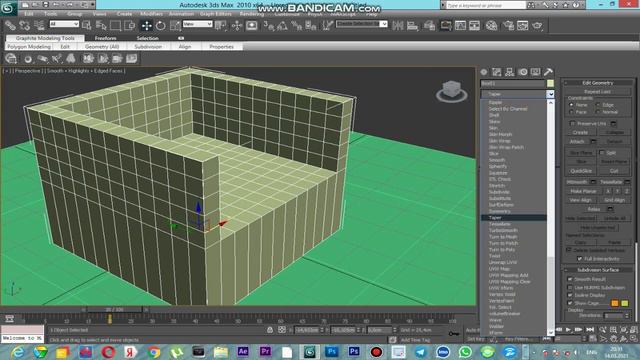The height and width of the screenshot is (360, 640).
Task: Open the Create command panel tab
Action: 484,72
